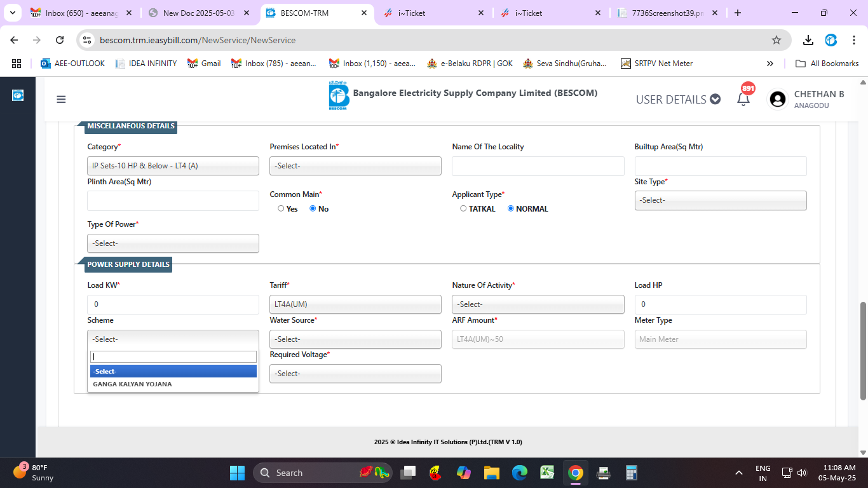Show hidden system tray icons
The height and width of the screenshot is (488, 868).
(x=738, y=473)
